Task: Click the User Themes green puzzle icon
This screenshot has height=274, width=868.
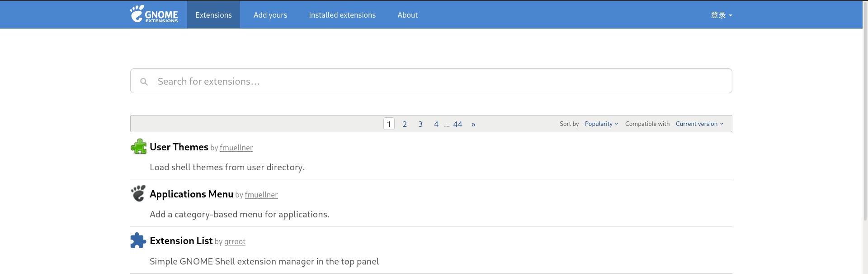Action: click(x=138, y=146)
